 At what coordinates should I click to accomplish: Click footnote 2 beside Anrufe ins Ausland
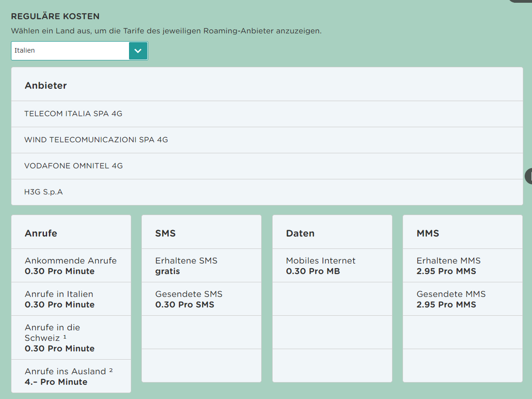[111, 370]
